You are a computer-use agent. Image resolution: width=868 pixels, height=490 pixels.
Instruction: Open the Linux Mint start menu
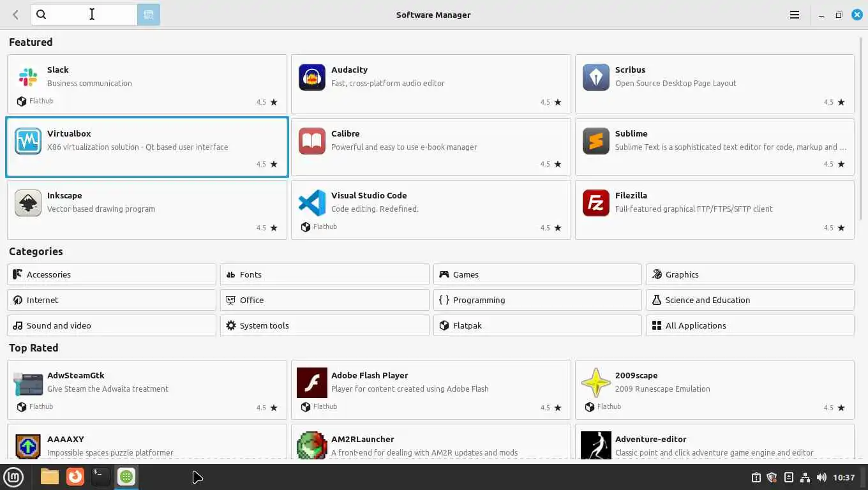[x=13, y=477]
